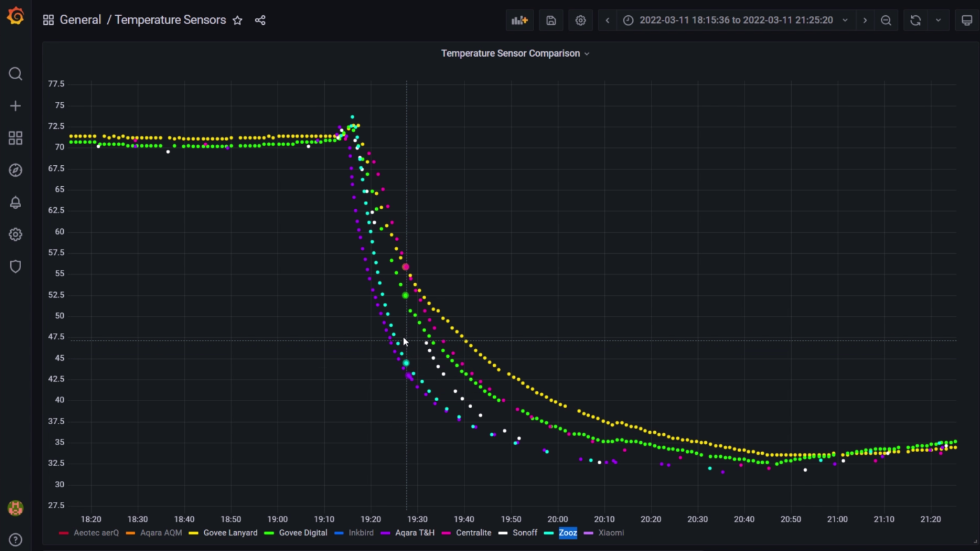Open the Dashboards grid icon in sidebar
This screenshot has width=980, height=551.
tap(15, 138)
